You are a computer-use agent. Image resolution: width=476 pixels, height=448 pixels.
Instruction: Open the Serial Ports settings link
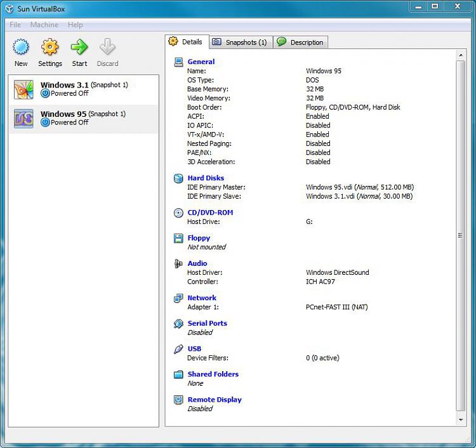(208, 323)
